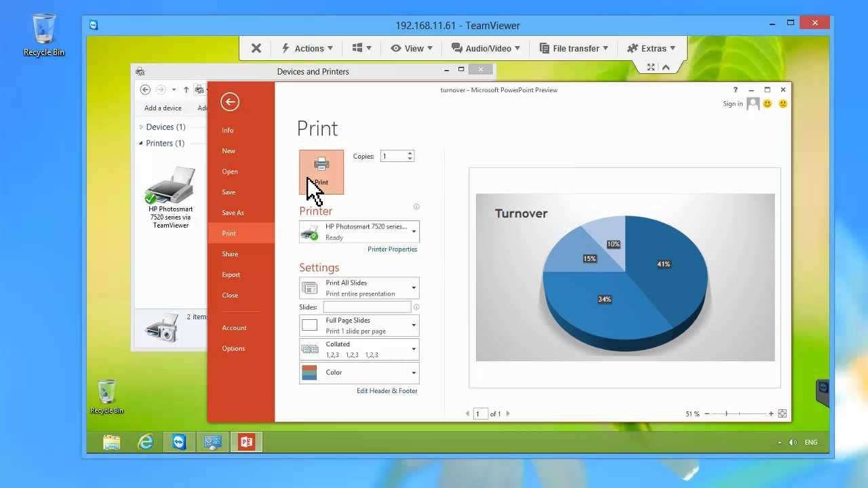Increase copies with the spinner up arrow
This screenshot has width=868, height=488.
click(x=410, y=153)
